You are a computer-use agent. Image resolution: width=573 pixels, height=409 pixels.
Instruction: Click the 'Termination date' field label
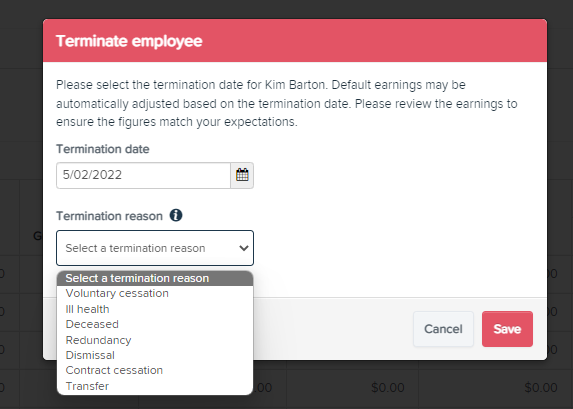coord(103,149)
